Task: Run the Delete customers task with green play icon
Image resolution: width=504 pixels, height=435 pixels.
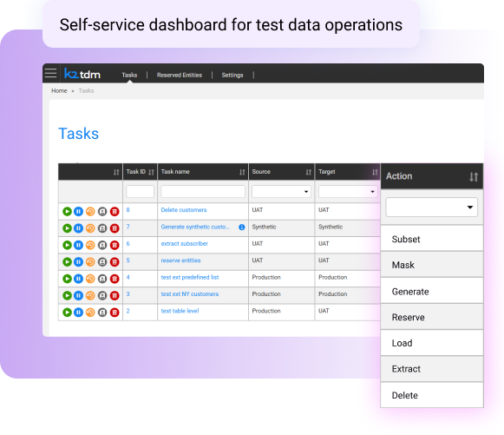Action: 67,211
